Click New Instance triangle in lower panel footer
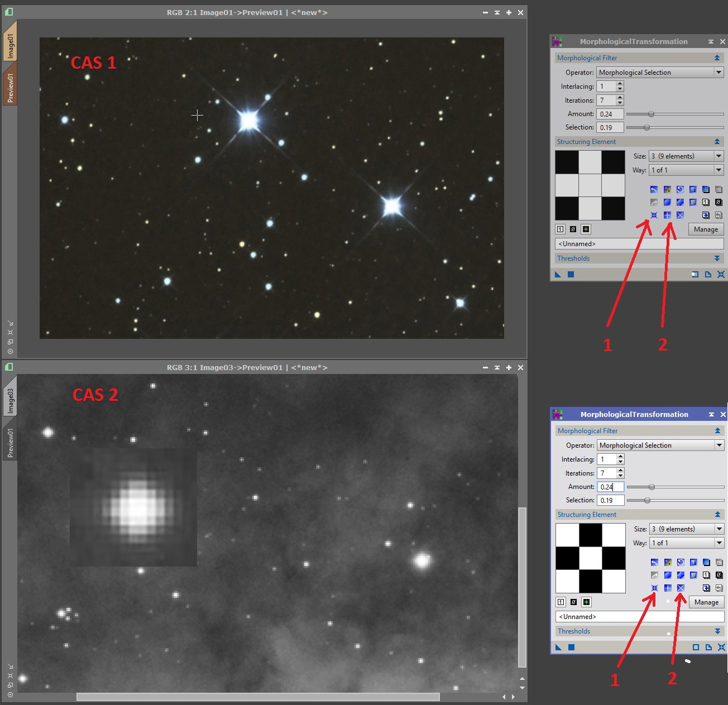Screen dimensions: 728x705 (x=558, y=647)
